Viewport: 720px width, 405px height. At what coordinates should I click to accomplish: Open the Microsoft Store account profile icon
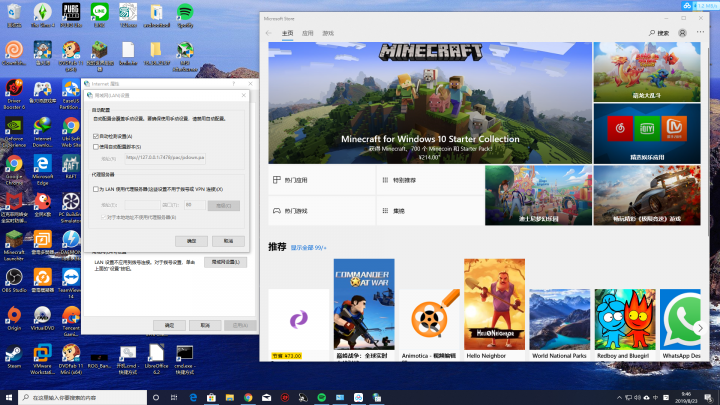[682, 33]
